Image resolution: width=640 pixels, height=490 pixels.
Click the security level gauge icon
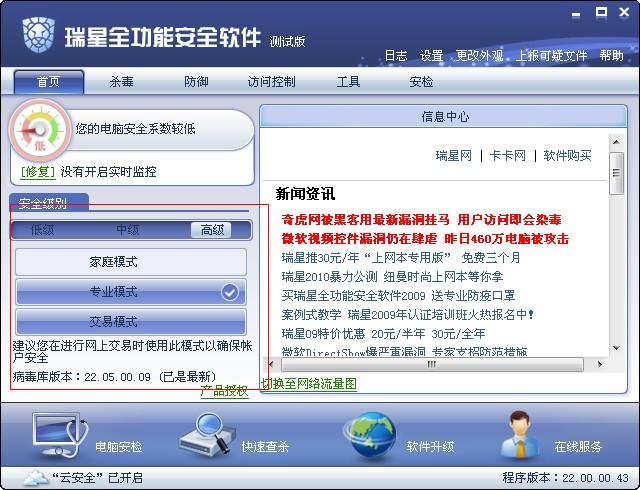click(x=40, y=131)
